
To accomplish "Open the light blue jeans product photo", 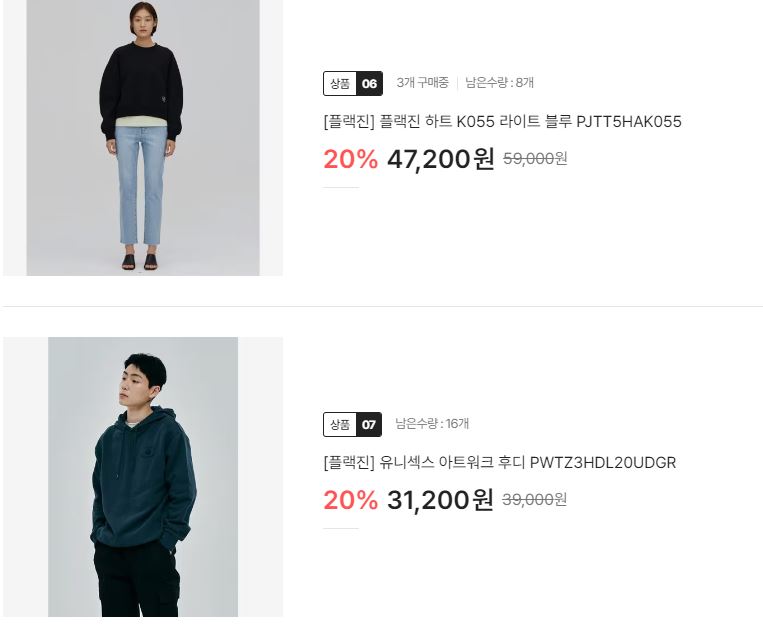I will point(143,138).
